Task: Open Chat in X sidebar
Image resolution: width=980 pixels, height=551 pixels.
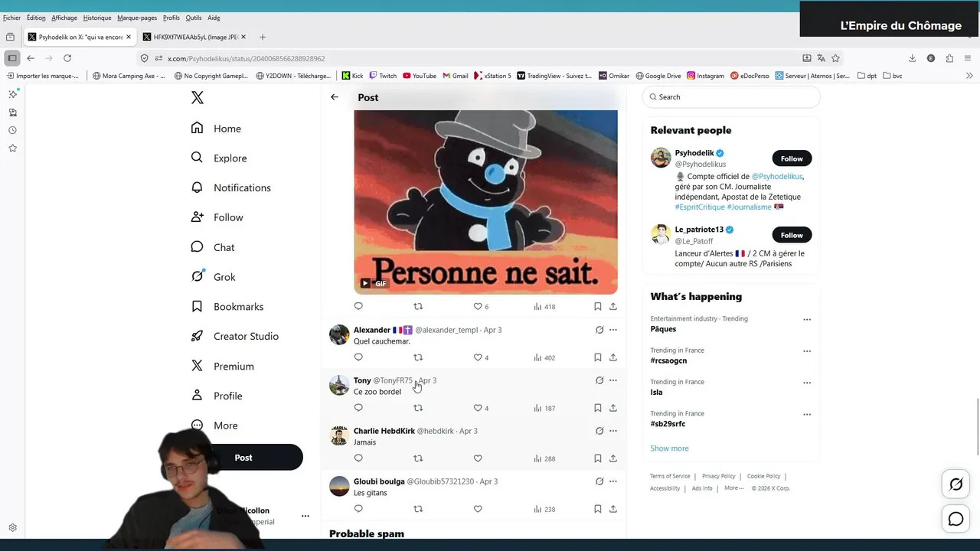Action: click(x=213, y=247)
